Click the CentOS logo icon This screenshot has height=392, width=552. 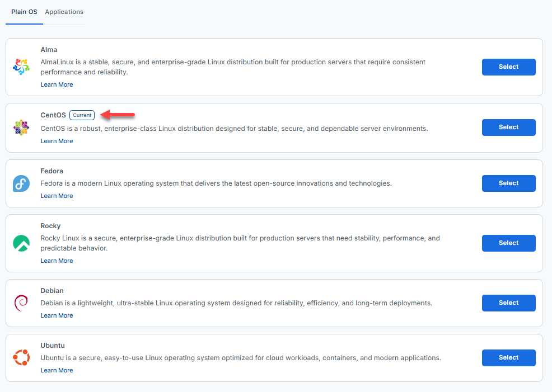click(21, 127)
